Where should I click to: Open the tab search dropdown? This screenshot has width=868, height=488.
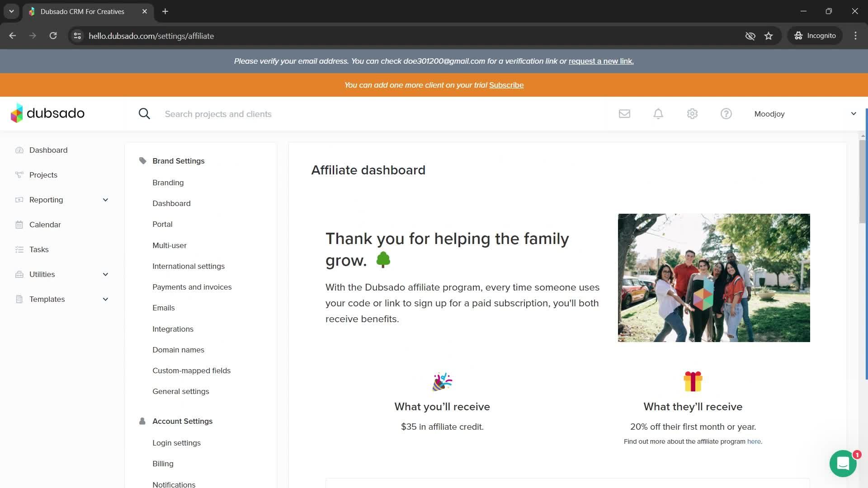[11, 11]
